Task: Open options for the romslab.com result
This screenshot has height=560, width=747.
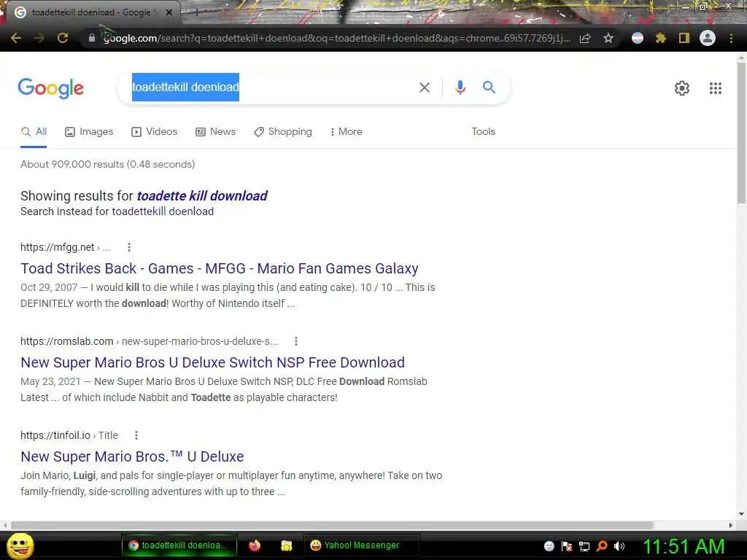Action: click(296, 341)
